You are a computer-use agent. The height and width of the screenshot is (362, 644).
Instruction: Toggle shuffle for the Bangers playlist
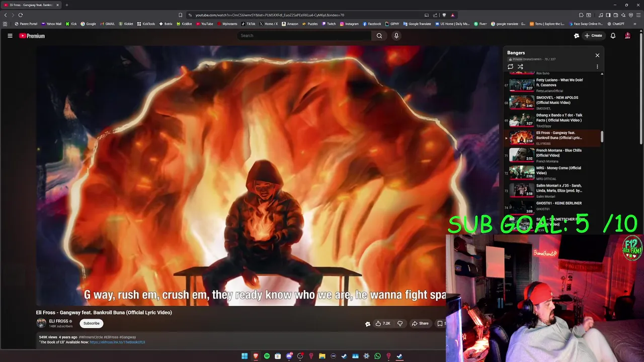520,66
